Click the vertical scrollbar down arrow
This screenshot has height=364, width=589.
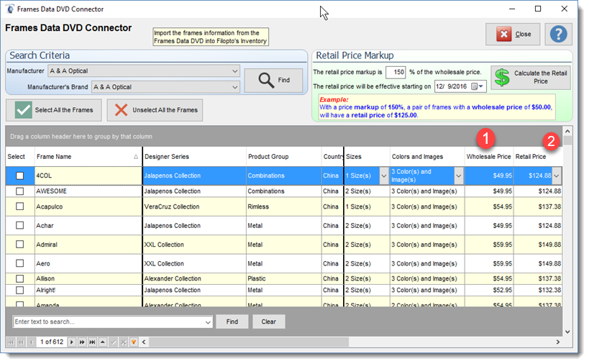[x=567, y=332]
